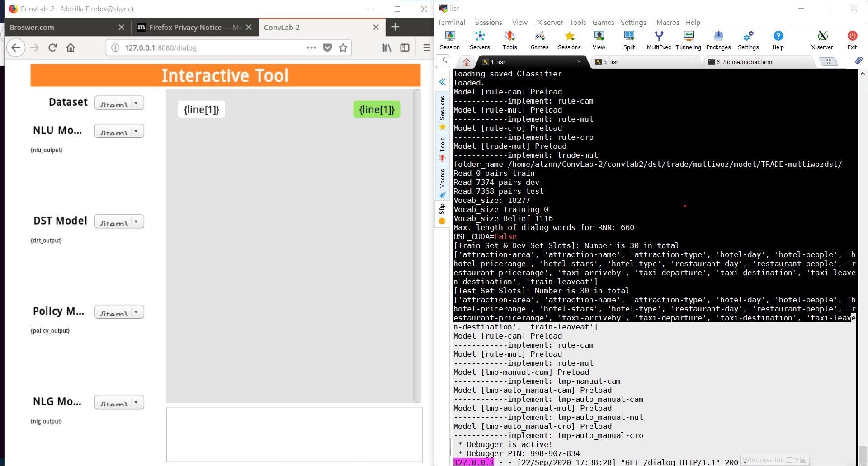Screen dimensions: 868x466
Task: Open the Session icon in MobaXterm toolbar
Action: tap(450, 40)
